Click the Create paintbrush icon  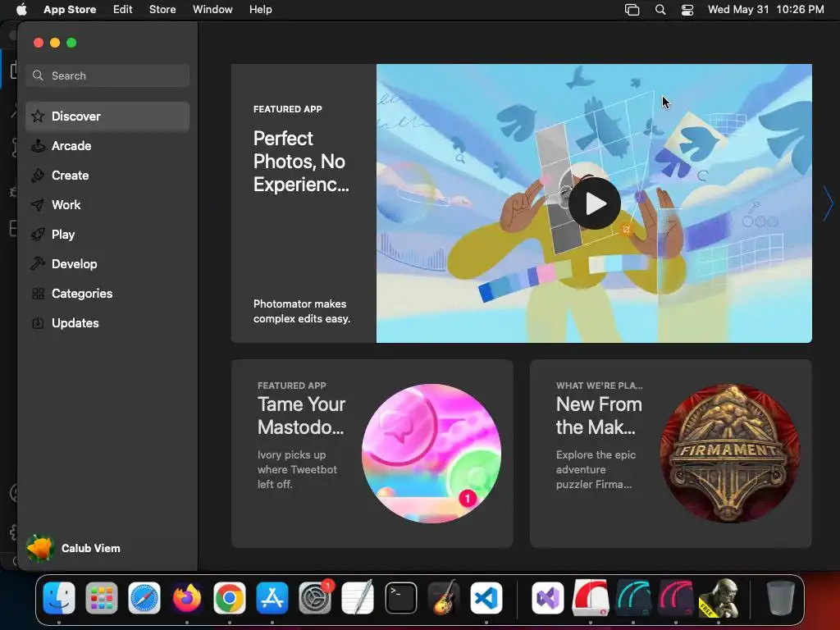38,176
